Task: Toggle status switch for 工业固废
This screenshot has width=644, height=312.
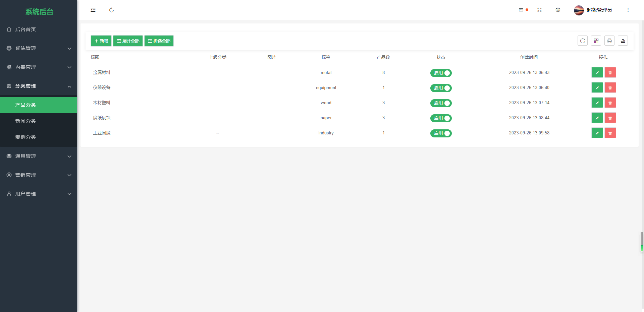Action: pyautogui.click(x=441, y=133)
